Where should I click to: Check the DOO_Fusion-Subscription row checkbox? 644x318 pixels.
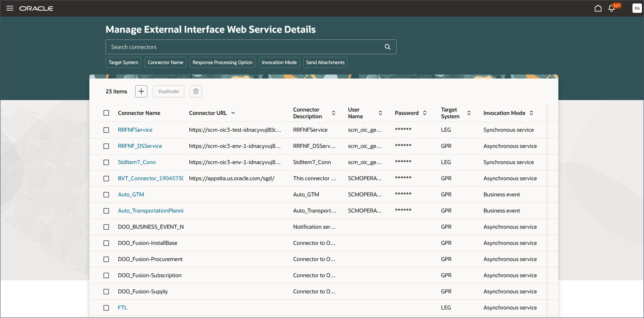coord(106,275)
